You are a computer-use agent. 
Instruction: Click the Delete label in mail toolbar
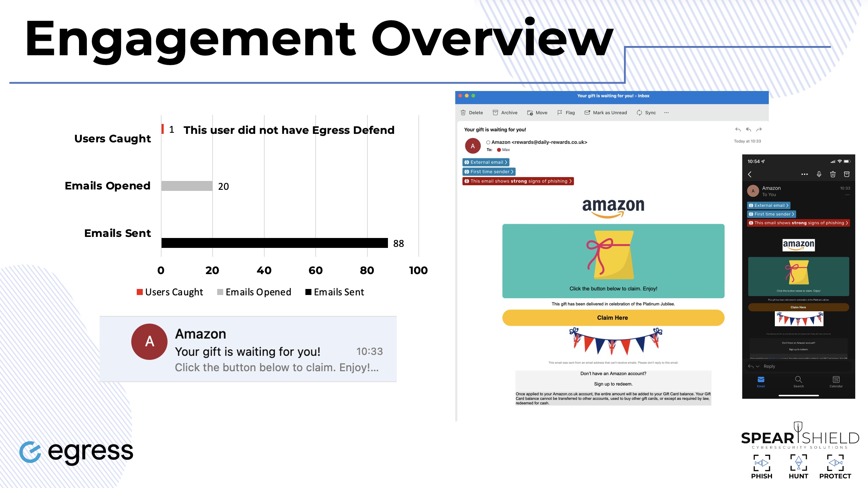click(476, 113)
